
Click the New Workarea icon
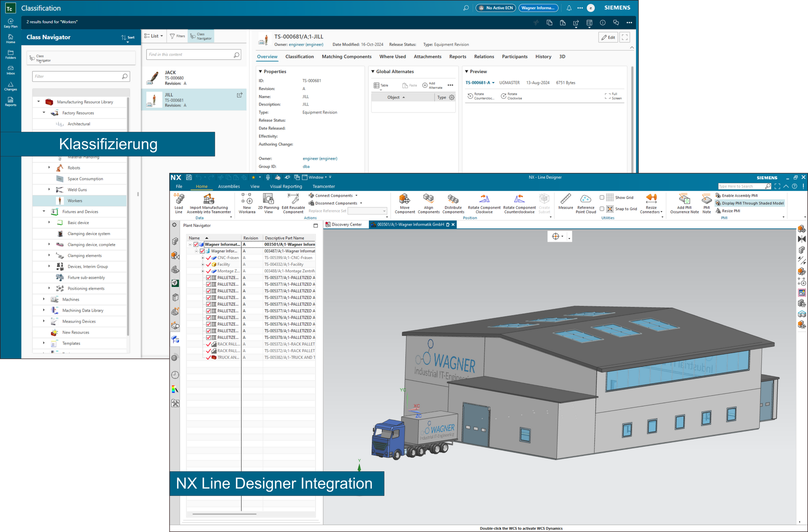[247, 199]
